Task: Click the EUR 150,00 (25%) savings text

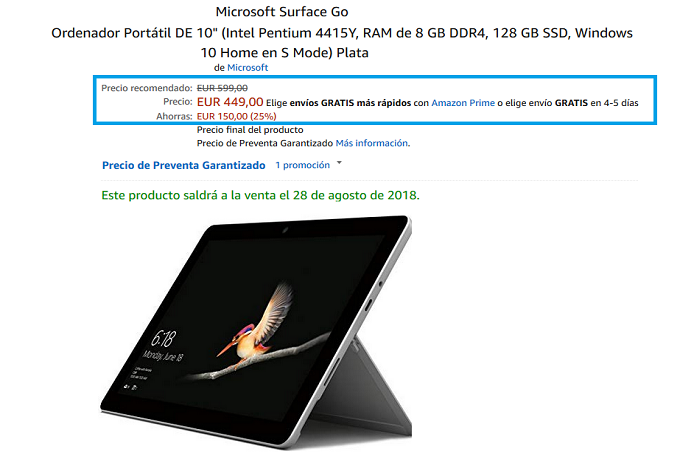Action: tap(236, 116)
